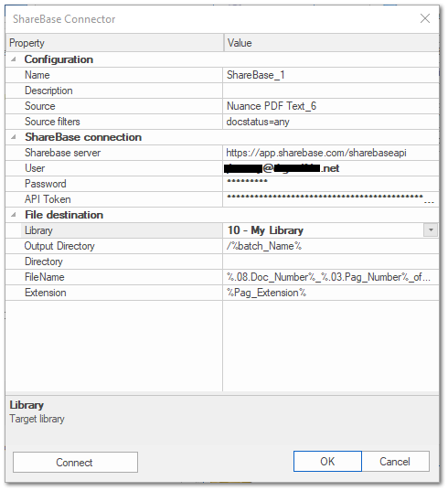Viewport: 448px width, 491px height.
Task: Edit the %Pag_Extension% value
Action: [x=331, y=293]
